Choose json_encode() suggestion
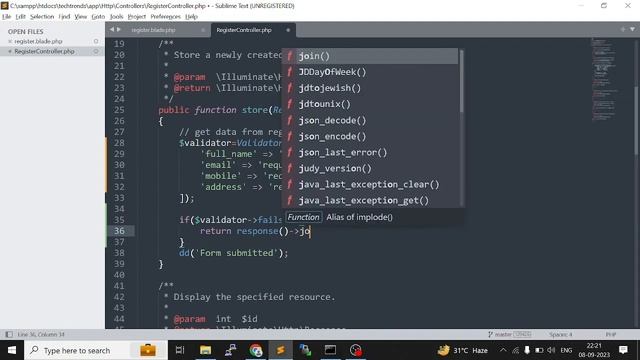Screen dimensions: 640x360 point(370,136)
